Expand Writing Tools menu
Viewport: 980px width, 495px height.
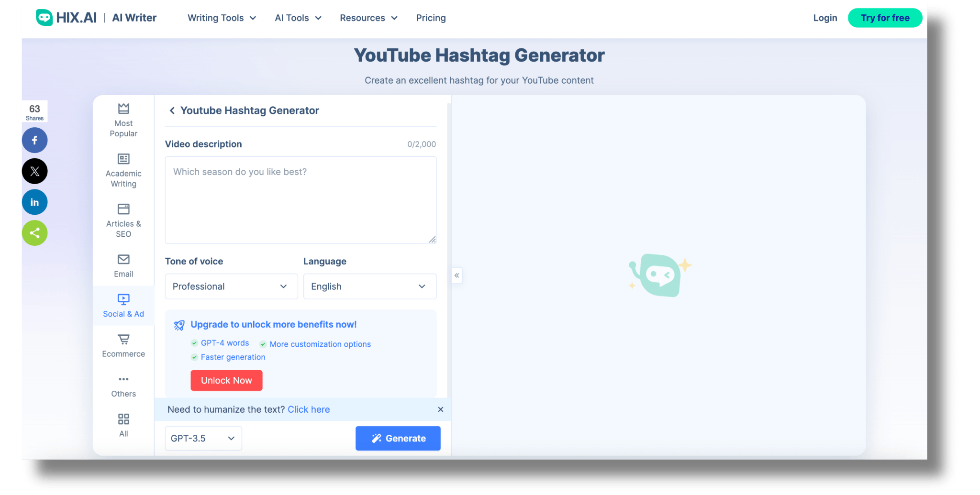tap(222, 18)
